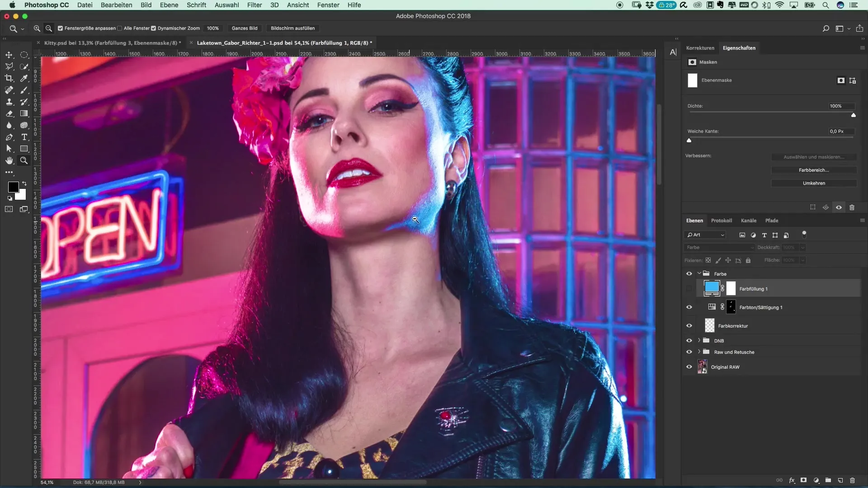868x488 pixels.
Task: Click the Umkehren button
Action: click(813, 183)
